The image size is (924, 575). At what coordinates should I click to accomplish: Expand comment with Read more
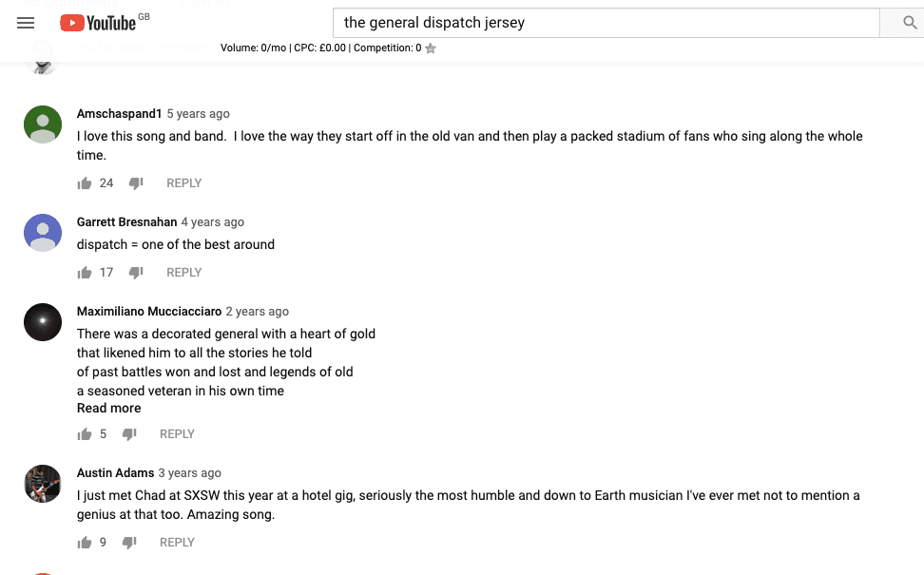pyautogui.click(x=109, y=409)
